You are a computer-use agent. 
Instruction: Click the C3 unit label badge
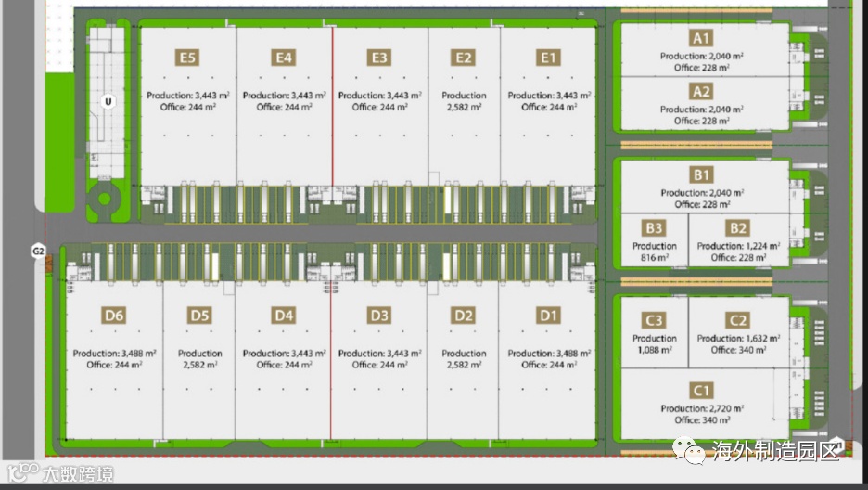(x=655, y=320)
